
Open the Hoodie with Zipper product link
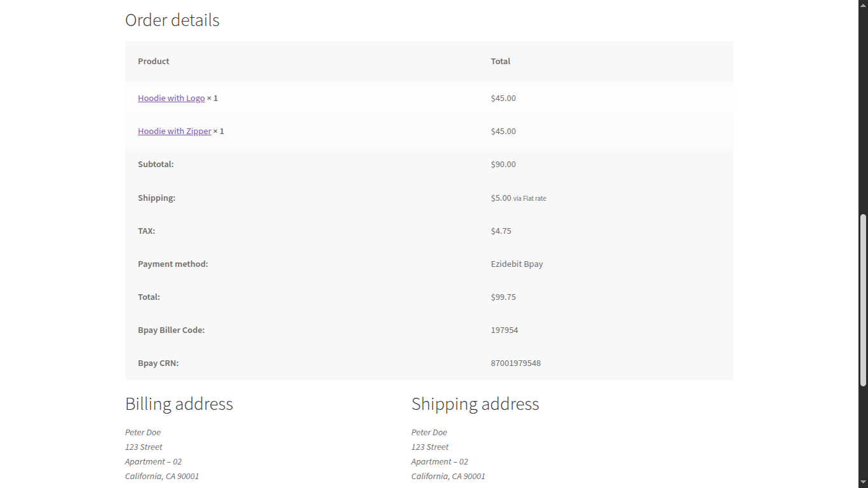point(174,131)
